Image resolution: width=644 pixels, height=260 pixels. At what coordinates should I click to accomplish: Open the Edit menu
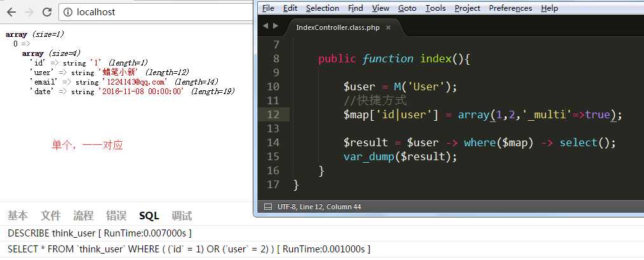(x=290, y=8)
